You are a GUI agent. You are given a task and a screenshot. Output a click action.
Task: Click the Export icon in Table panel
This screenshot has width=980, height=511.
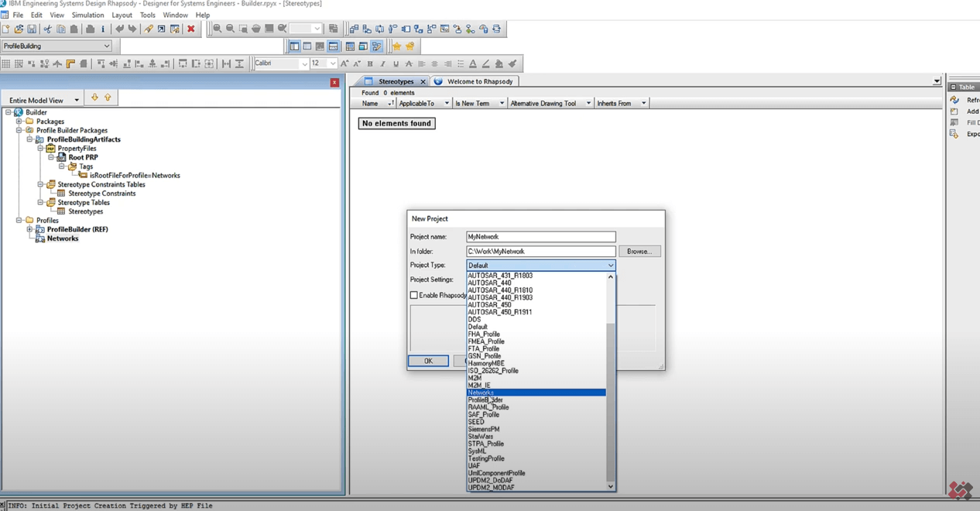(954, 134)
